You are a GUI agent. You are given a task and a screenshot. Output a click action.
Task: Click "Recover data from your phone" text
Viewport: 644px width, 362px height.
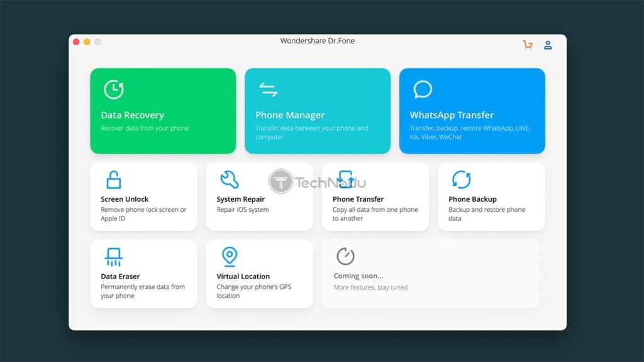(145, 128)
